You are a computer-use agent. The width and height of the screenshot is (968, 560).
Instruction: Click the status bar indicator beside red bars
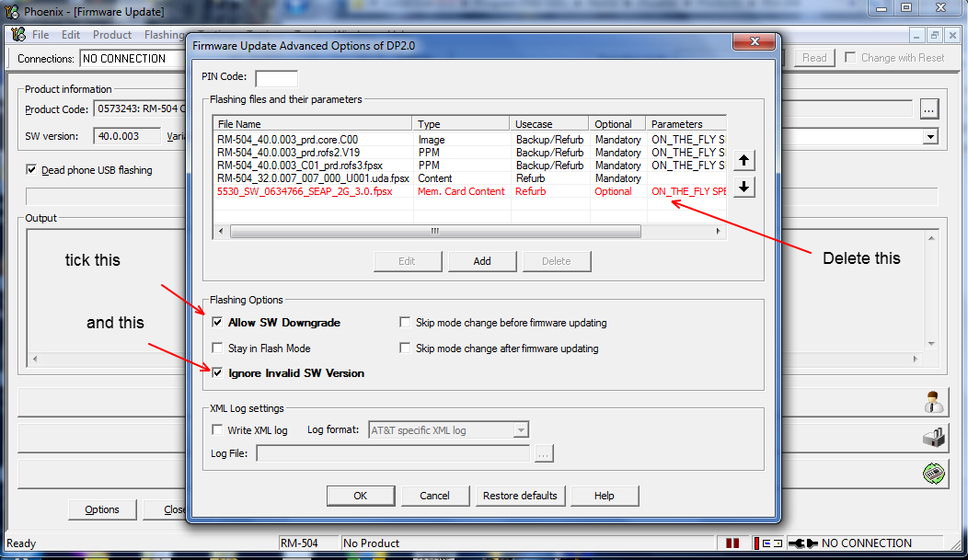click(x=768, y=543)
